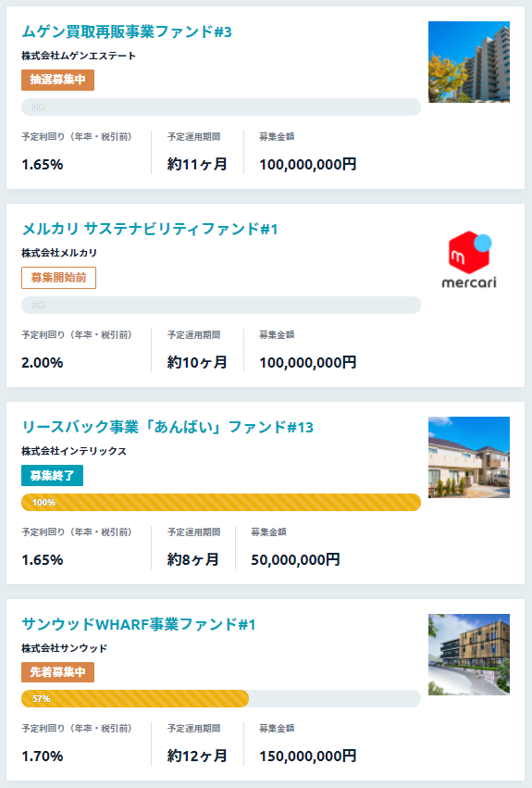Open ムゲン買取再販事業ファンド#3 title link
Image resolution: width=532 pixels, height=788 pixels.
(x=127, y=31)
